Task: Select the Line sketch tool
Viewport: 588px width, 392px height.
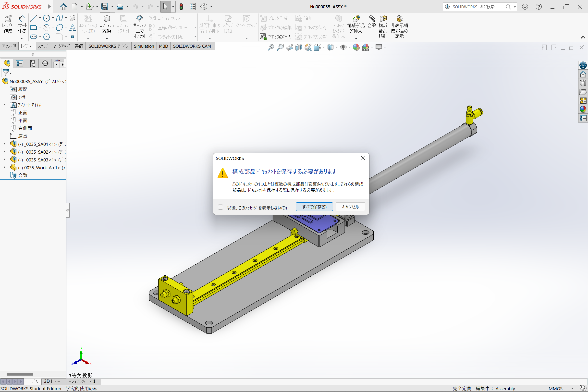Action: (x=34, y=18)
